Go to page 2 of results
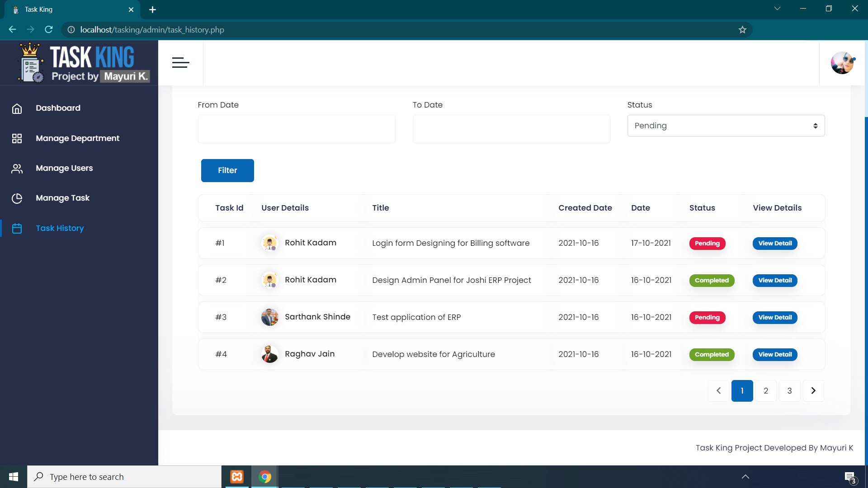The image size is (868, 488). click(x=766, y=391)
